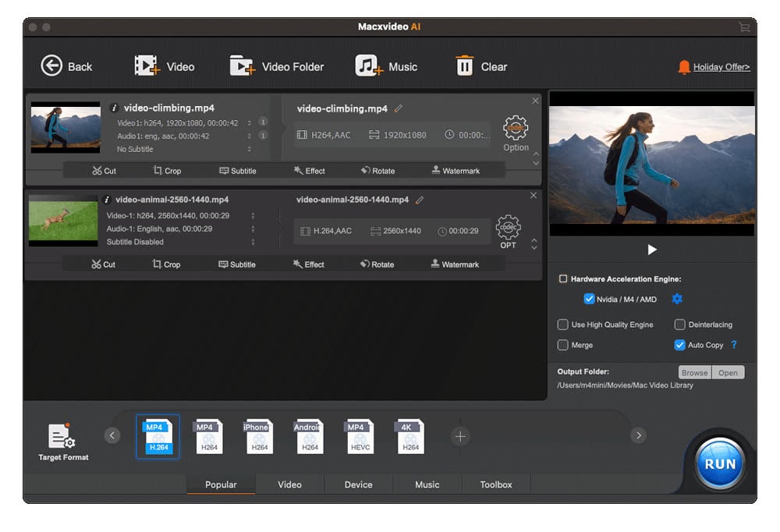Add Watermark to video-animal-2560-1440.mp4
The height and width of the screenshot is (532, 780).
point(455,264)
